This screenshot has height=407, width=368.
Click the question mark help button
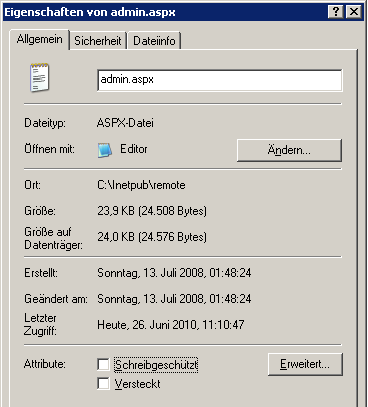[336, 12]
